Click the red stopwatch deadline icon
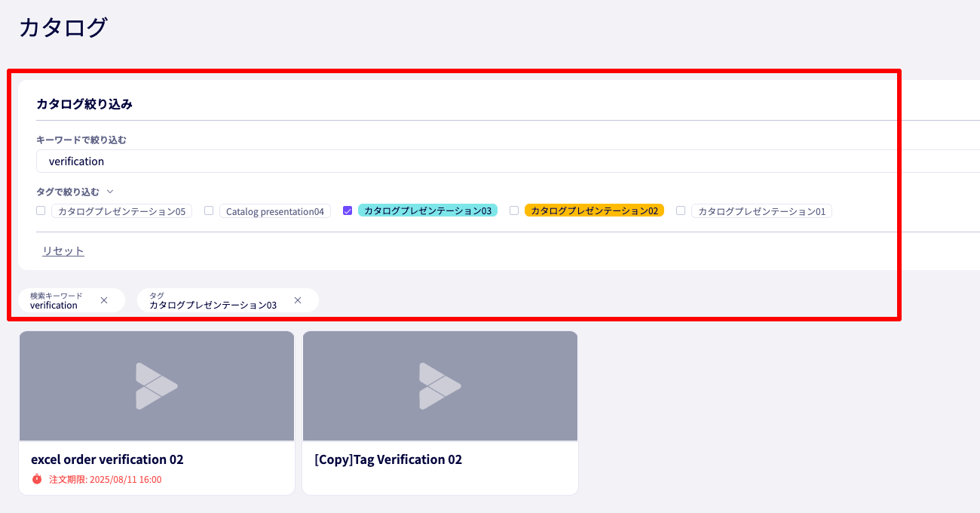This screenshot has height=513, width=980. click(37, 479)
